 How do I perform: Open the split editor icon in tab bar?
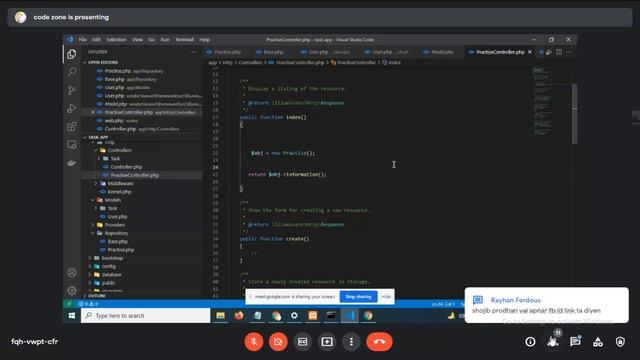559,52
